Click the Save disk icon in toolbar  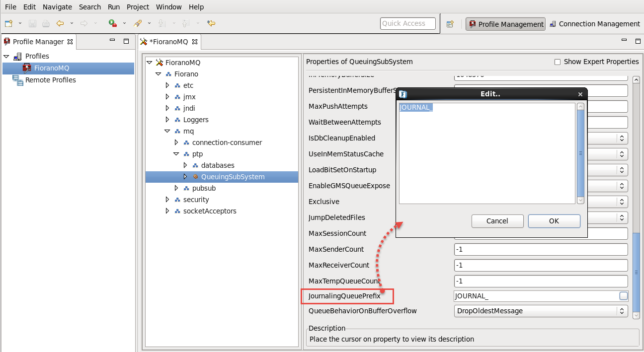click(32, 23)
